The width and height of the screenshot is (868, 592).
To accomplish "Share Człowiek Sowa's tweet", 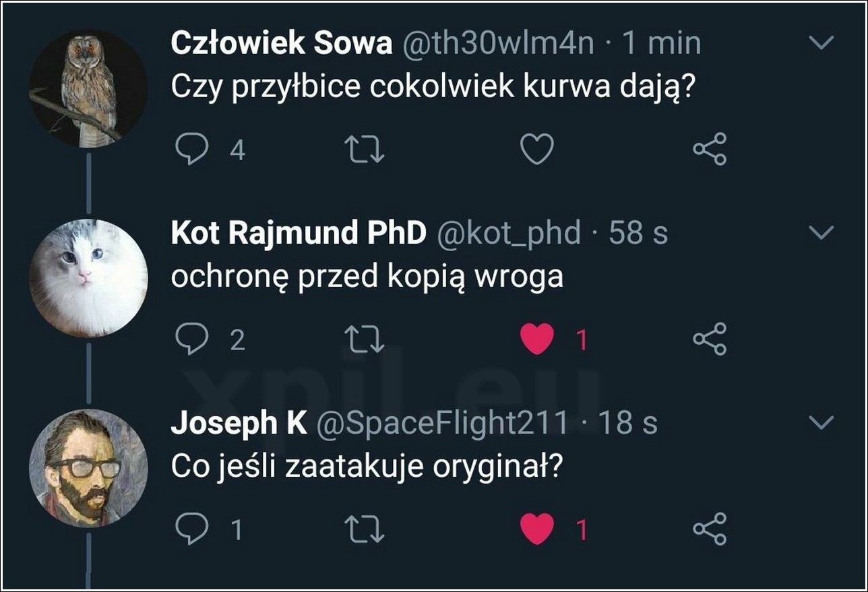I will tap(710, 150).
